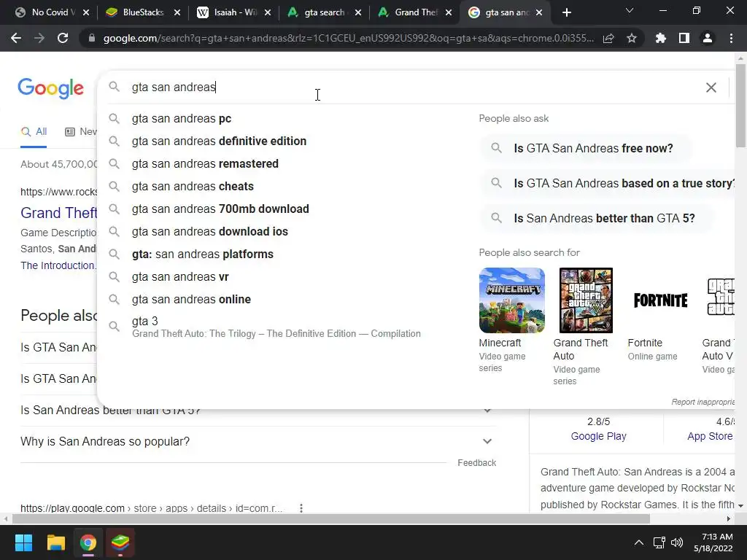Open the Google Play rating link

click(x=598, y=436)
